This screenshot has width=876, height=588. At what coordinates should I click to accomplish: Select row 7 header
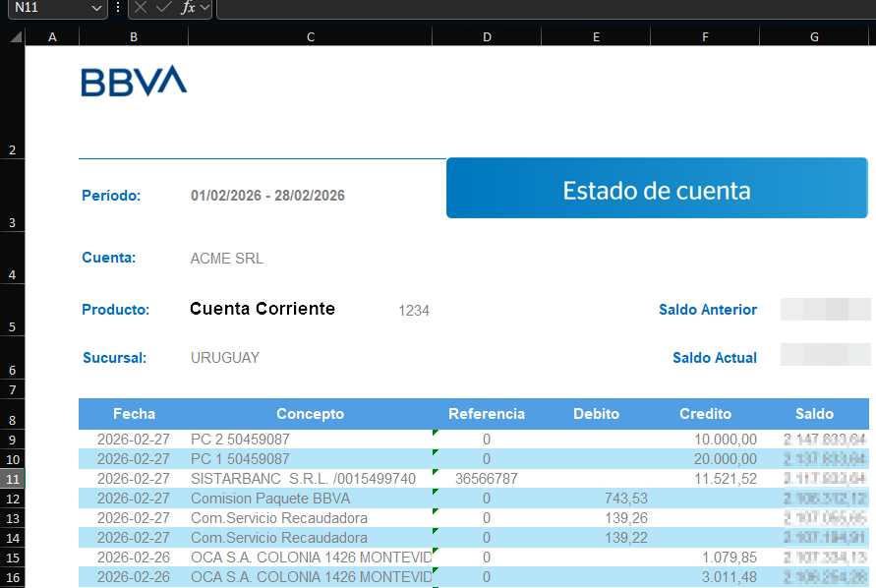tap(13, 389)
